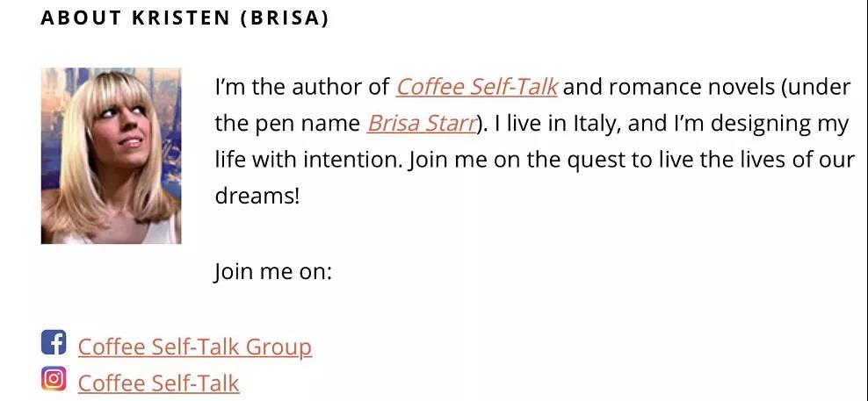868x401 pixels.
Task: Click the author portrait photo
Action: [x=112, y=155]
